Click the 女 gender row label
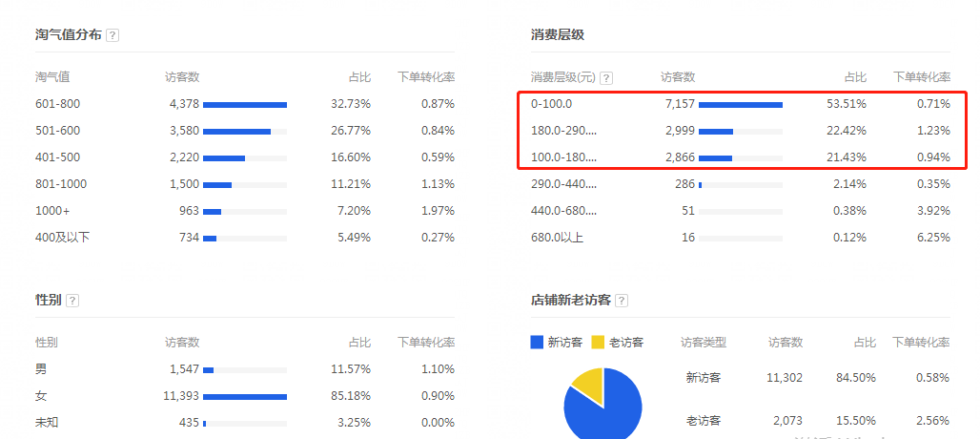The width and height of the screenshot is (980, 439). (41, 396)
